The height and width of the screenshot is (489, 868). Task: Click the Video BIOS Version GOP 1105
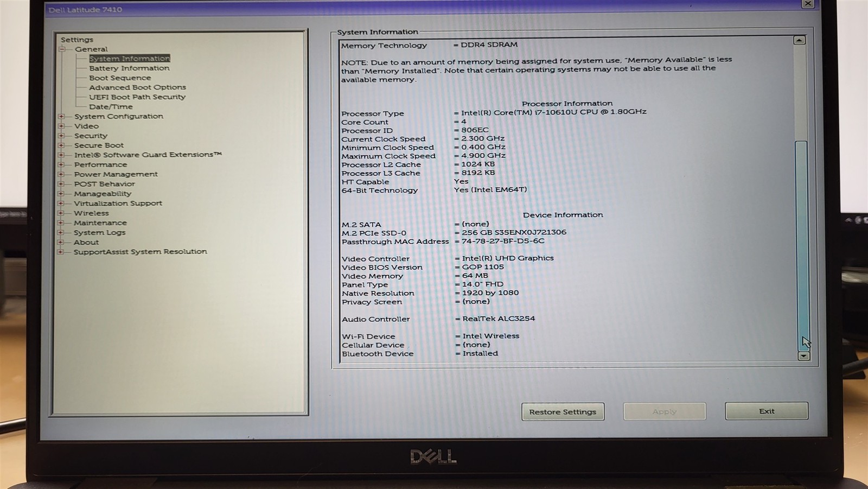pyautogui.click(x=483, y=267)
